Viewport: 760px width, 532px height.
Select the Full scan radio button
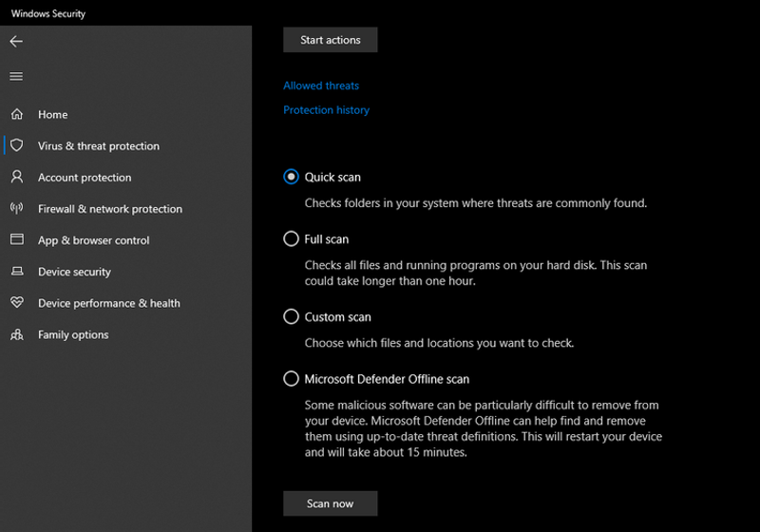point(292,239)
